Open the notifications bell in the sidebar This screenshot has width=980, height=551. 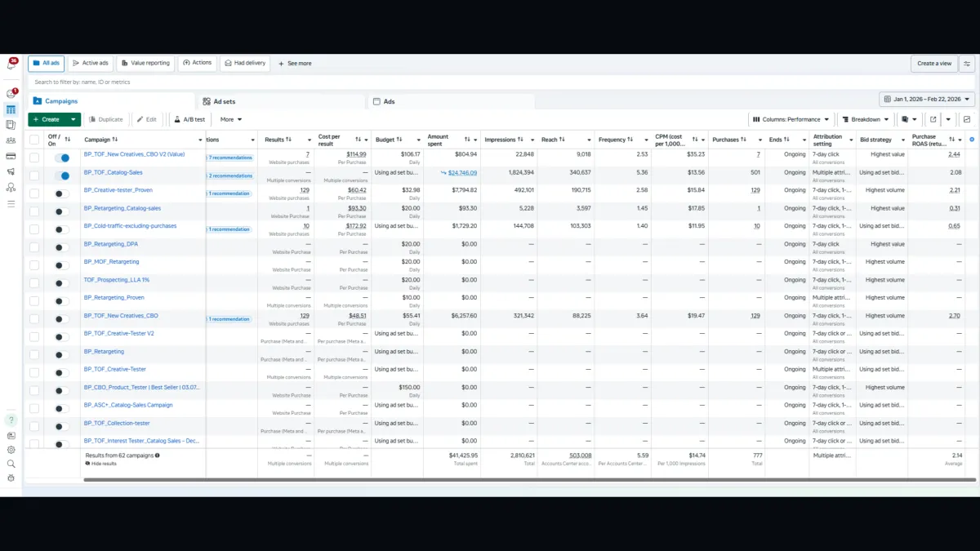pos(11,64)
